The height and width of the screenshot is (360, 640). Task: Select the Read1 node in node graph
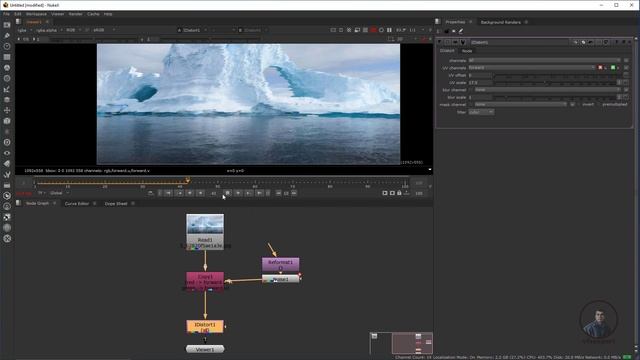click(205, 231)
